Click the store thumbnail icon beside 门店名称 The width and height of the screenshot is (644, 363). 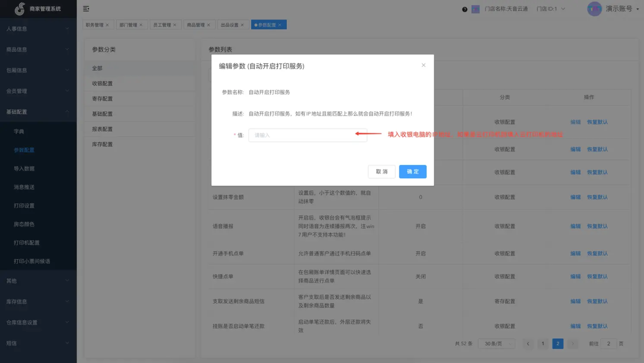tap(475, 9)
